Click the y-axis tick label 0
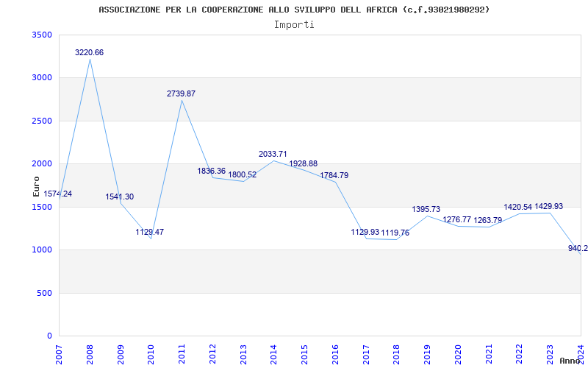Image resolution: width=588 pixels, height=368 pixels. (49, 336)
